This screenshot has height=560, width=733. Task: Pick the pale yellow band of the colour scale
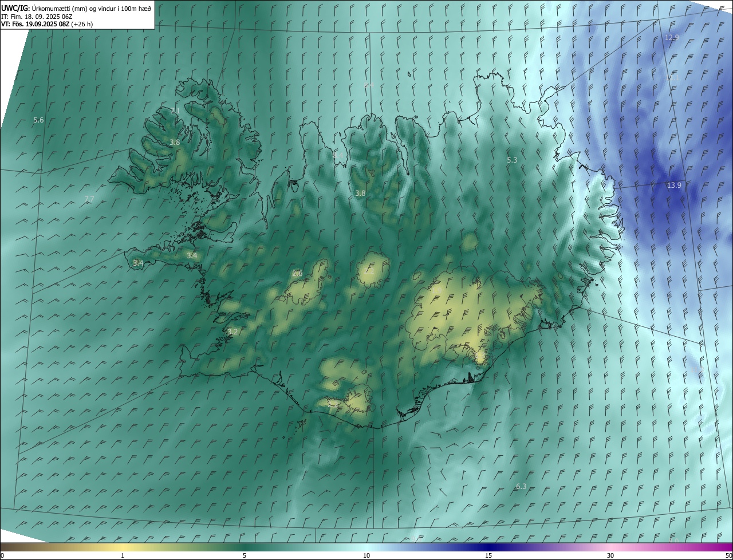[123, 547]
